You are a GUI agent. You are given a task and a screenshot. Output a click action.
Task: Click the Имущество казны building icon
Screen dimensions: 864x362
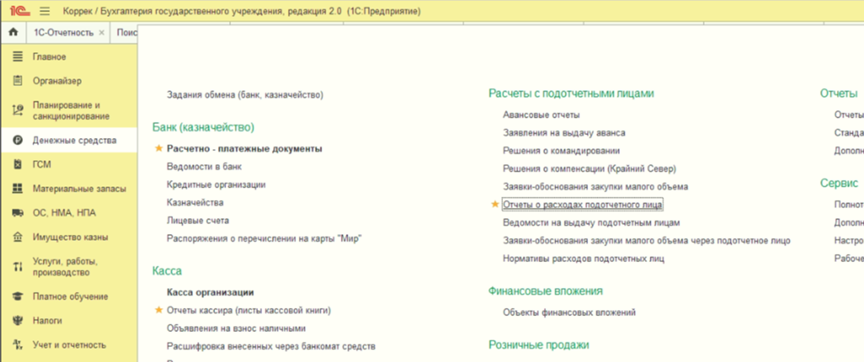tap(18, 237)
